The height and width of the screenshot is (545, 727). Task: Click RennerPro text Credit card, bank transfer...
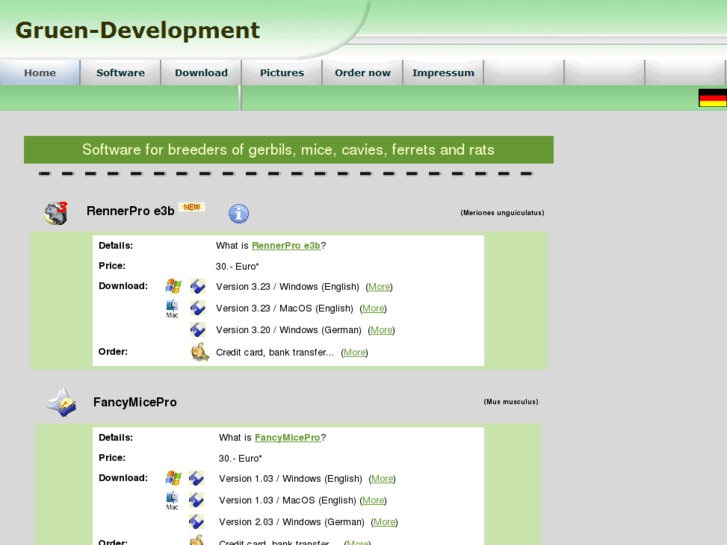[275, 353]
